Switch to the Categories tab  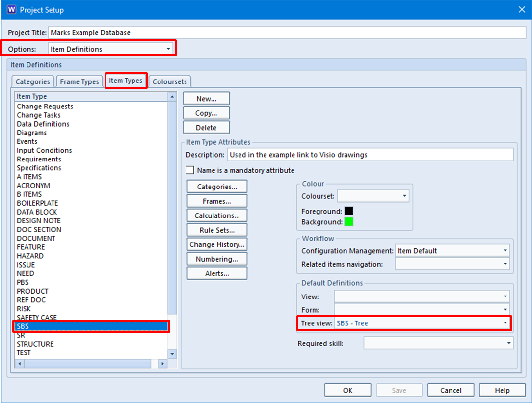(32, 81)
